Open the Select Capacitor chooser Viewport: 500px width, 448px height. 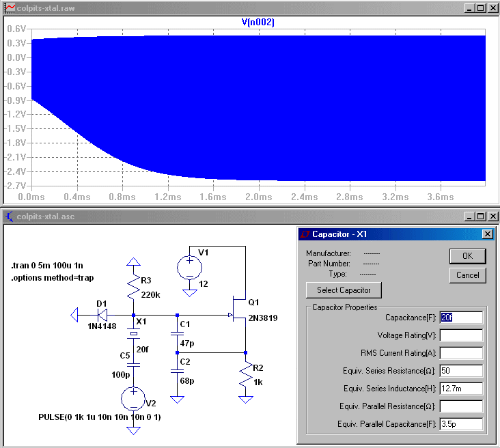tap(343, 290)
